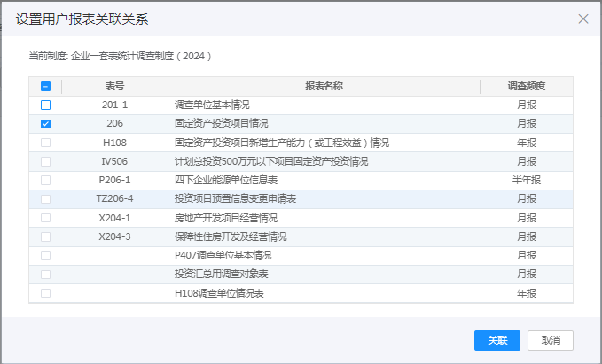Screen dimensions: 602x364
Task: Select the checkbox beside 投资汇总用调查对象表
Action: tap(45, 274)
